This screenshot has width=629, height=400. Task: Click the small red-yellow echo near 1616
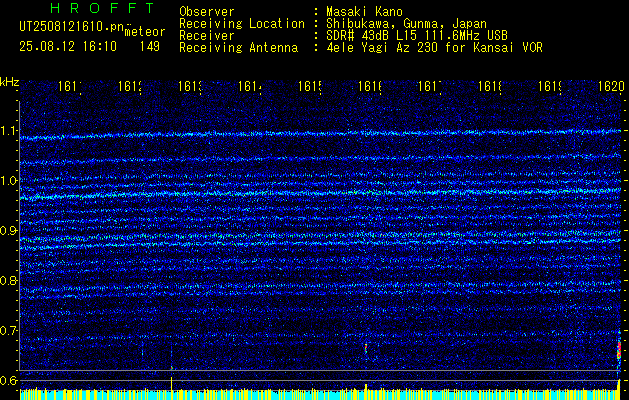click(366, 348)
